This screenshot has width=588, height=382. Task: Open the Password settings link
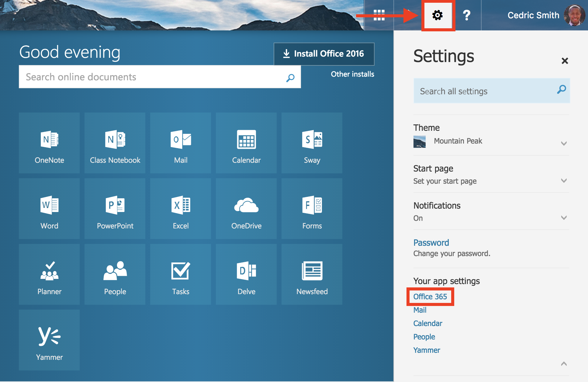[x=431, y=243]
